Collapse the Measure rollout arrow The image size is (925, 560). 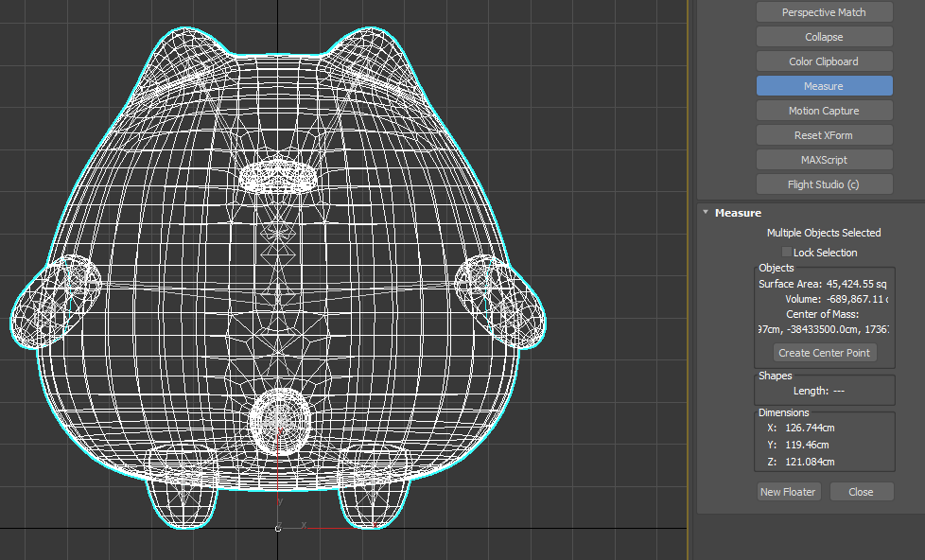click(706, 213)
